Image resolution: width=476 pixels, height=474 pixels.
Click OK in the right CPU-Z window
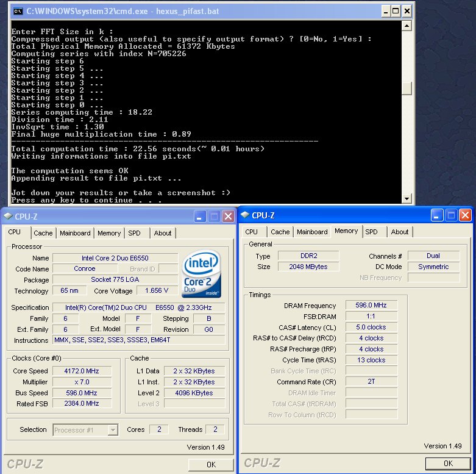pos(448,464)
